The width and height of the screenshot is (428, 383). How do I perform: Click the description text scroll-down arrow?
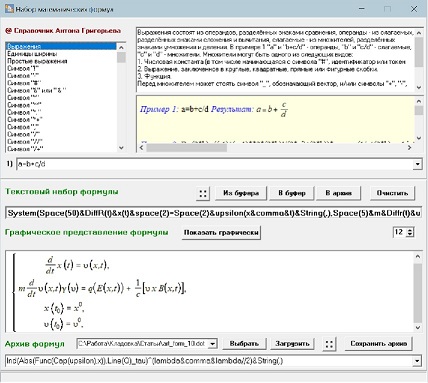419,87
